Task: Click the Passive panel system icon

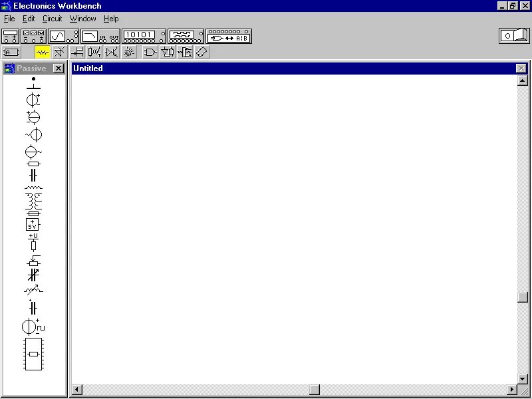Action: point(9,68)
